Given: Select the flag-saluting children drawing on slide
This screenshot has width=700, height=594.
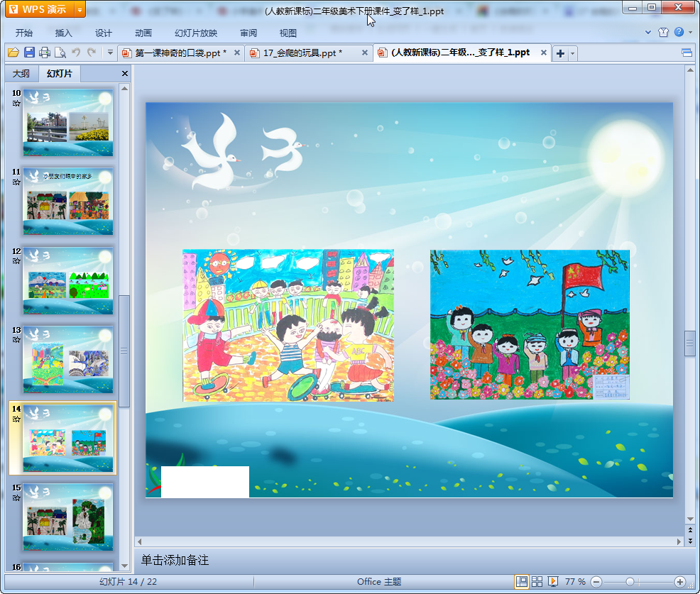Looking at the screenshot, I should (x=530, y=324).
